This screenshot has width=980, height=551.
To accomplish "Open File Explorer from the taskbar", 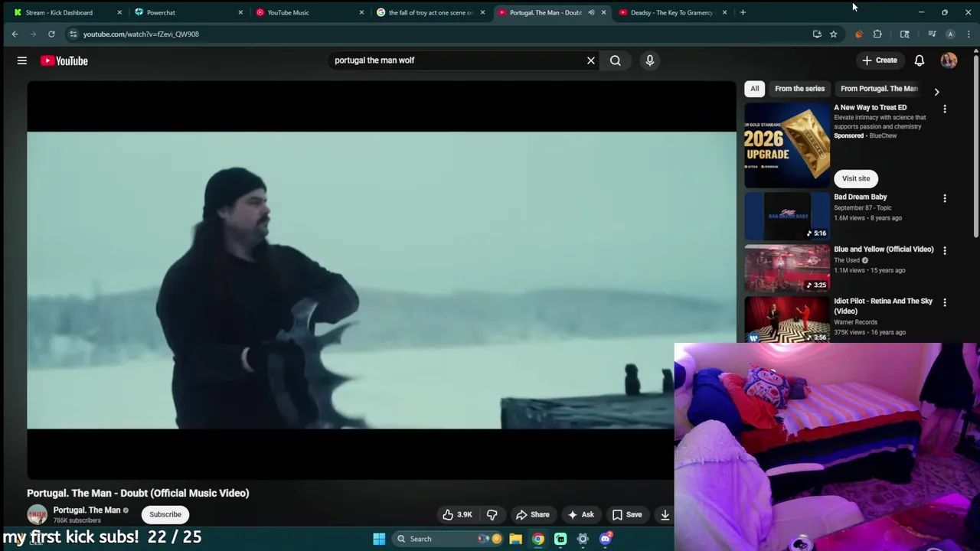I will coord(516,539).
